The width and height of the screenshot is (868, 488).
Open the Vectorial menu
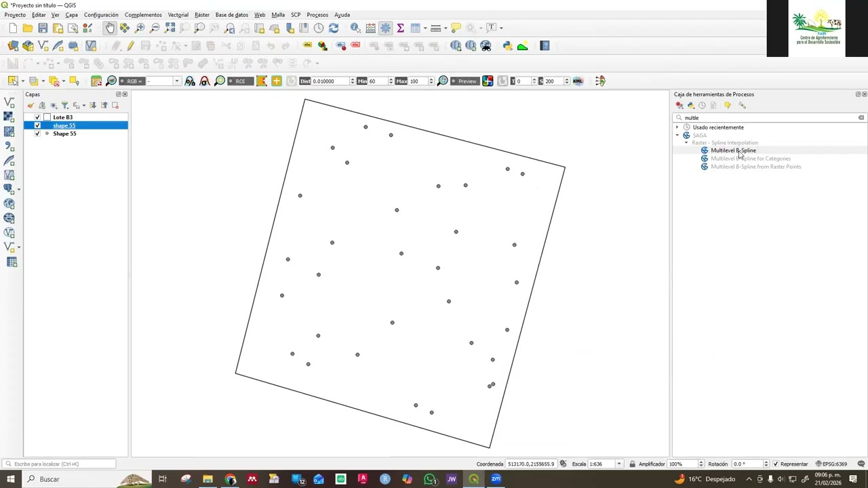178,15
